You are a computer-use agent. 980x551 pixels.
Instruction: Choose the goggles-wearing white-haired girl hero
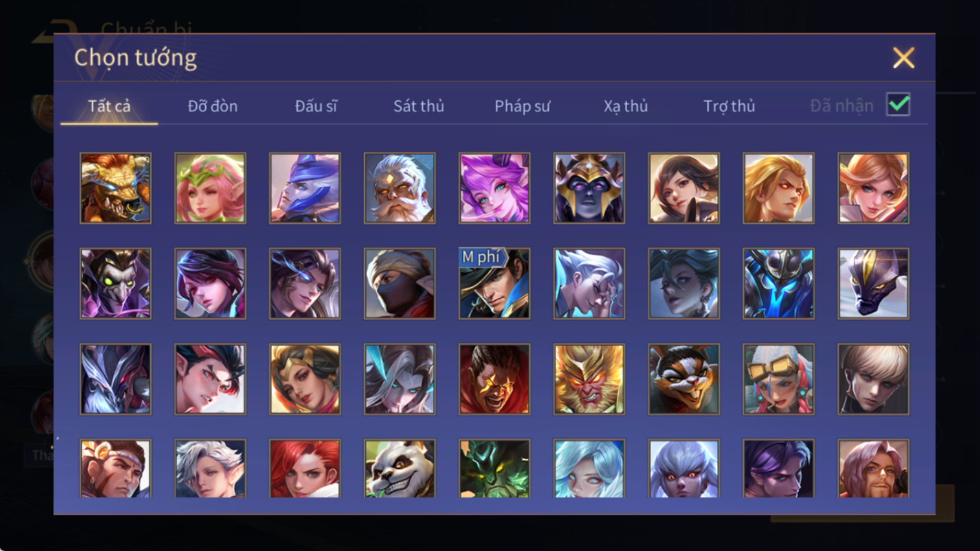[779, 379]
